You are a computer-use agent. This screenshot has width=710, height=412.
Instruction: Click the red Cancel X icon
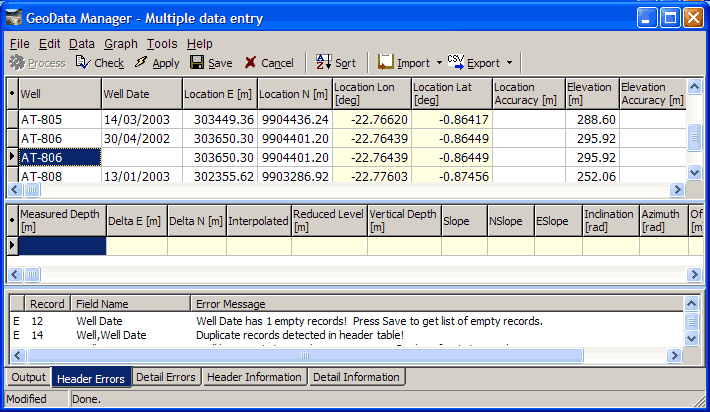[250, 62]
